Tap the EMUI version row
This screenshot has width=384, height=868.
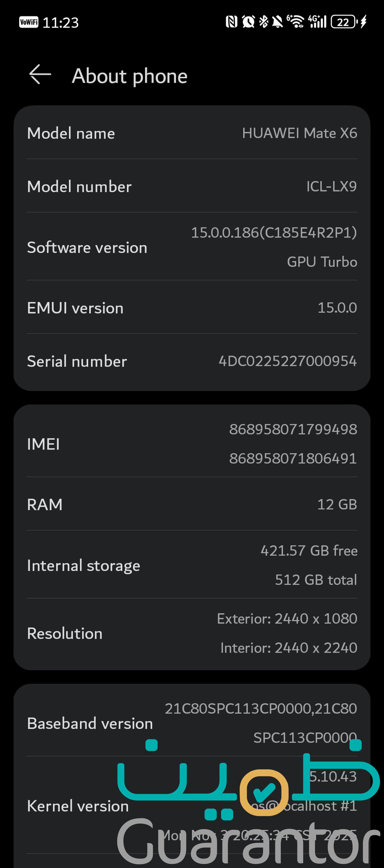192,308
